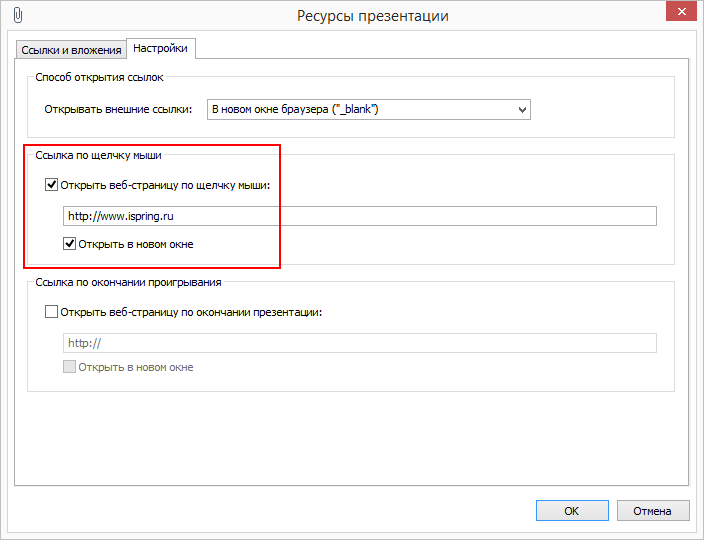
Task: Click label text Открыть веб-страницу по окончании презентации
Action: tap(191, 312)
